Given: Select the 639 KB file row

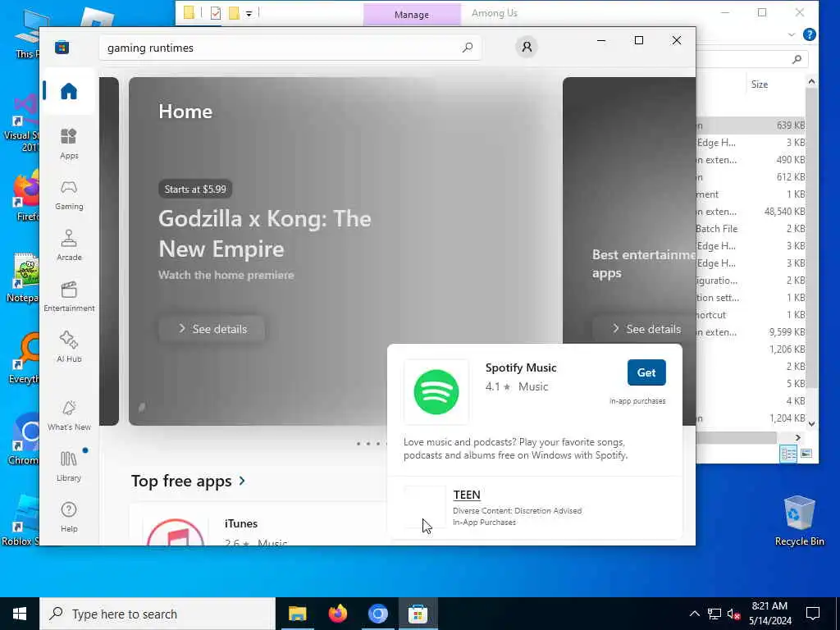Looking at the screenshot, I should [x=751, y=126].
